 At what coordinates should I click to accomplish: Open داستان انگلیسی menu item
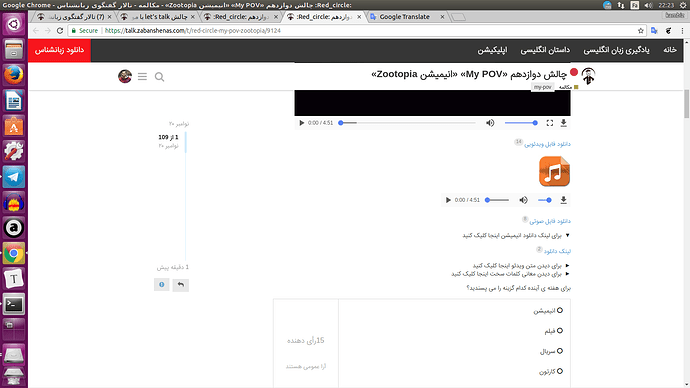pos(545,50)
